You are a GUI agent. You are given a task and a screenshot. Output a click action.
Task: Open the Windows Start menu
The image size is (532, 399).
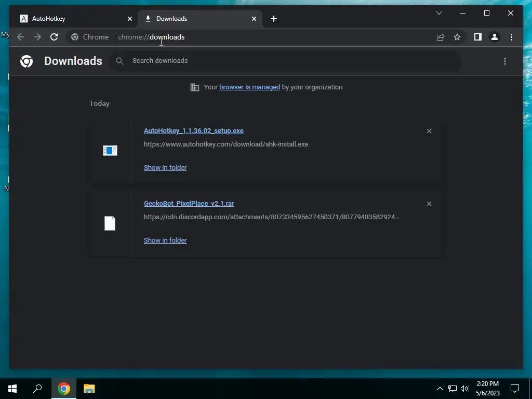point(12,389)
